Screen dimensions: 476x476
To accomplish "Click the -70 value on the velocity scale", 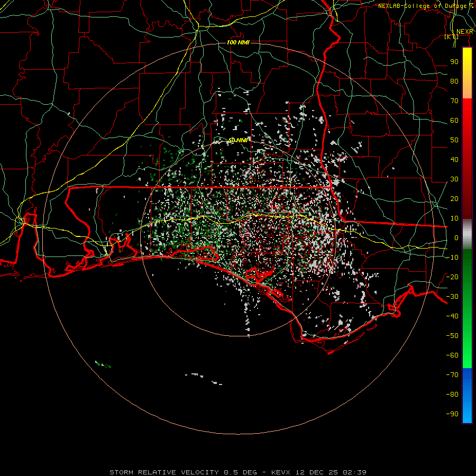I will (452, 375).
